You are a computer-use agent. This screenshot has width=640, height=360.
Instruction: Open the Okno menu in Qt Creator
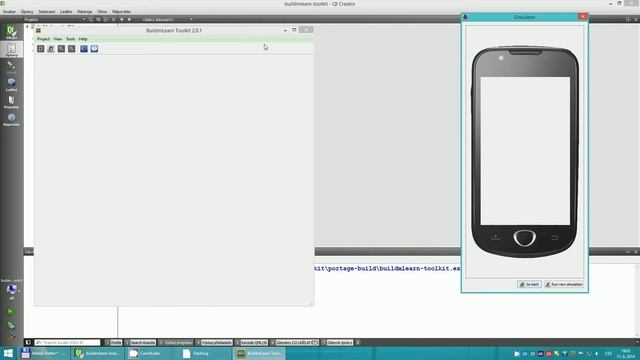click(102, 11)
